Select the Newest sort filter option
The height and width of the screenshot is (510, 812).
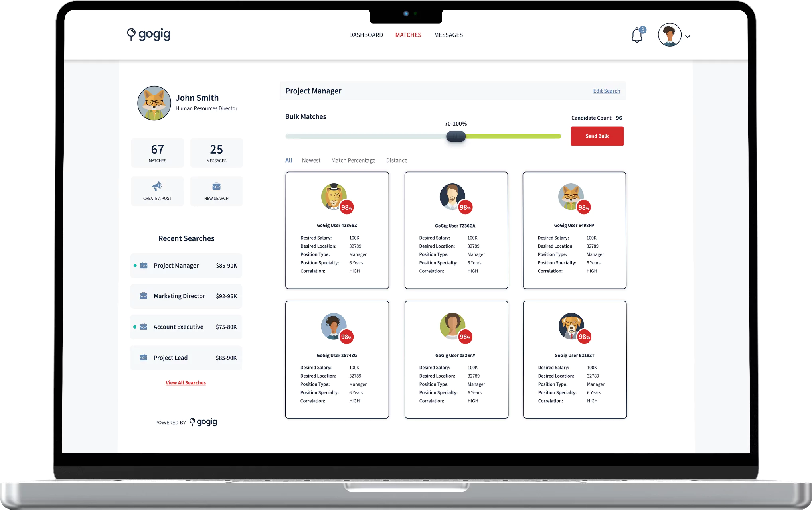[x=310, y=160]
